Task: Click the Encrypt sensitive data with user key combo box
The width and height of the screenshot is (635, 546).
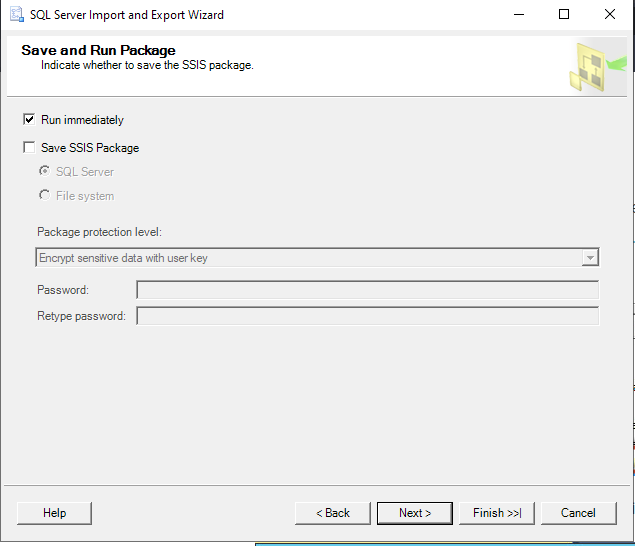Action: [x=317, y=258]
